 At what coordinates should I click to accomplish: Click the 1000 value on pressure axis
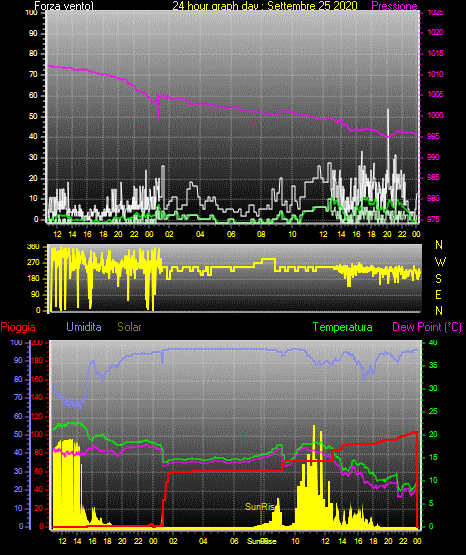(x=435, y=115)
